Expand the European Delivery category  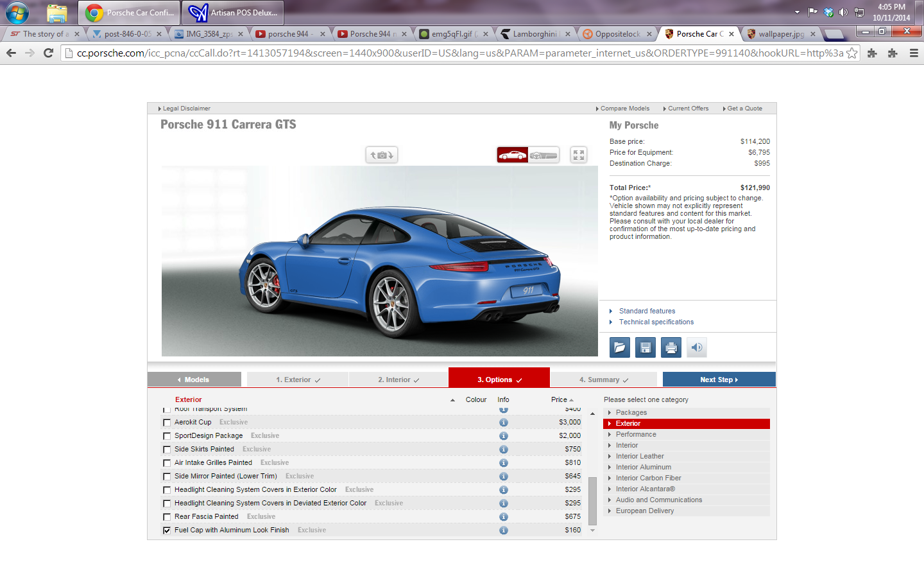coord(687,511)
